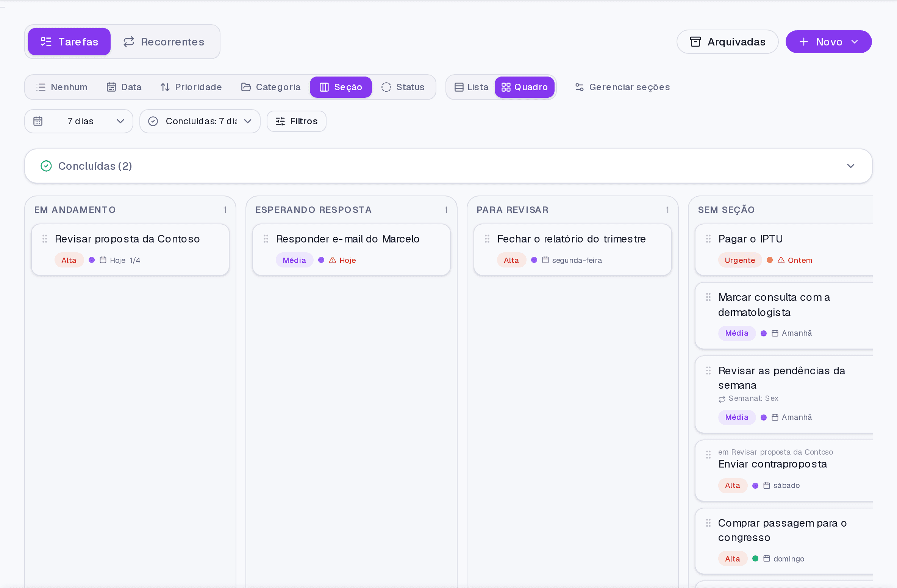
Task: Grab the drag handle of Responder e-mail do Marcelo
Action: tap(266, 239)
